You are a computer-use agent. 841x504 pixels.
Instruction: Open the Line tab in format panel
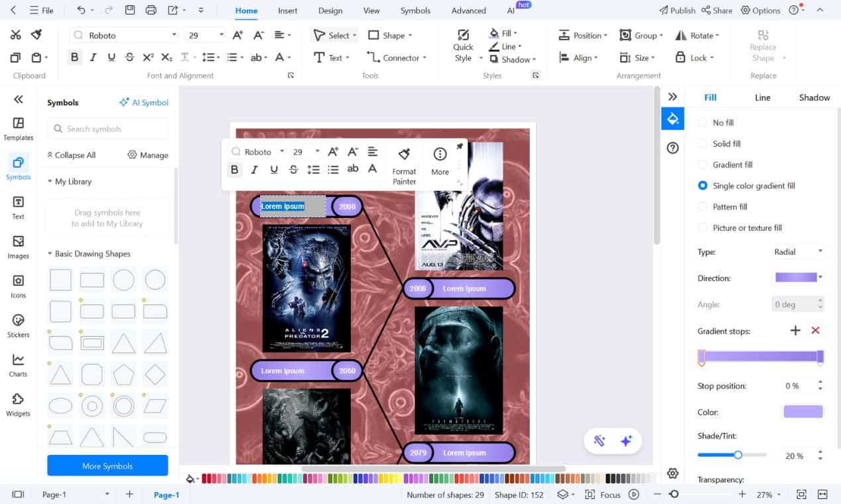click(763, 97)
